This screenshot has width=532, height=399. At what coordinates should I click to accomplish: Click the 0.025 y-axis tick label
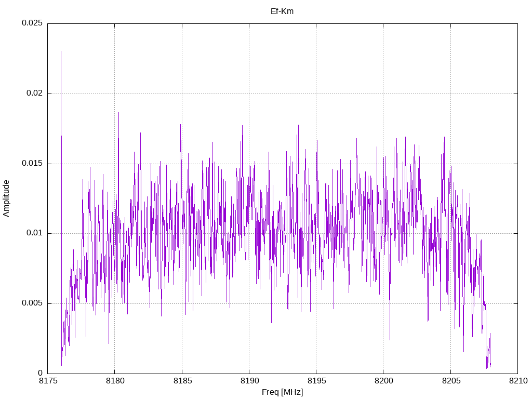coord(32,23)
